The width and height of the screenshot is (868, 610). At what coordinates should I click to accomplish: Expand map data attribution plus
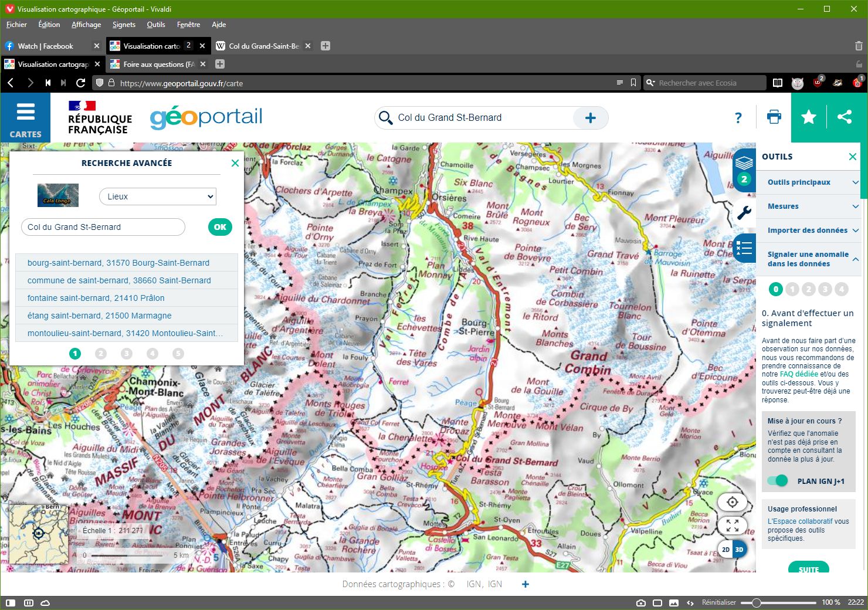click(525, 584)
